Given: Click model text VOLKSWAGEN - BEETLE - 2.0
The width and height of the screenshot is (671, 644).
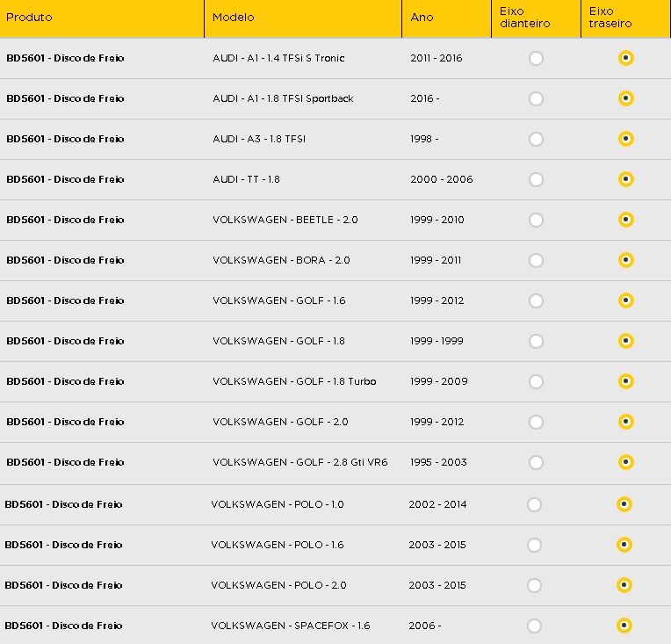Looking at the screenshot, I should pos(285,220).
